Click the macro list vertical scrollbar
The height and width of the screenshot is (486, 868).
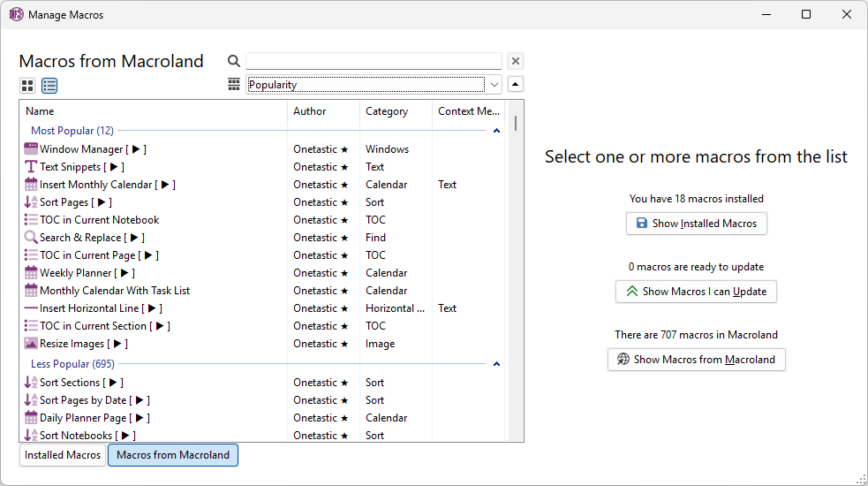[x=516, y=265]
